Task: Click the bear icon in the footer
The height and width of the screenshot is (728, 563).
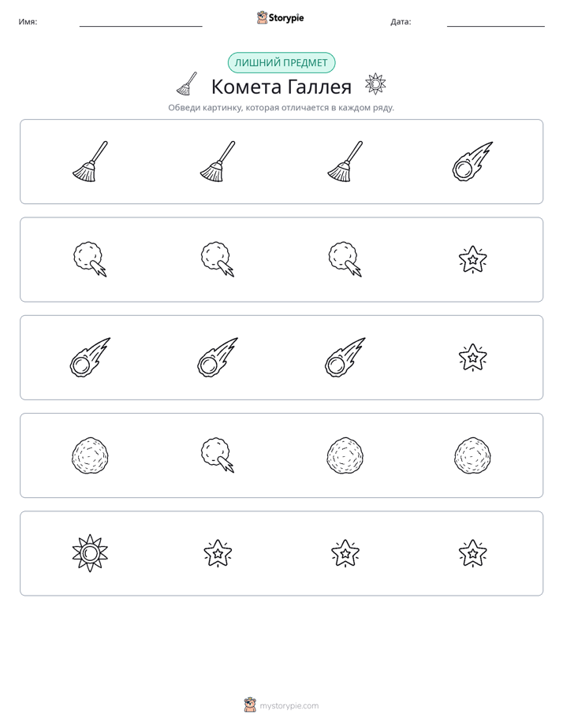Action: (x=250, y=705)
